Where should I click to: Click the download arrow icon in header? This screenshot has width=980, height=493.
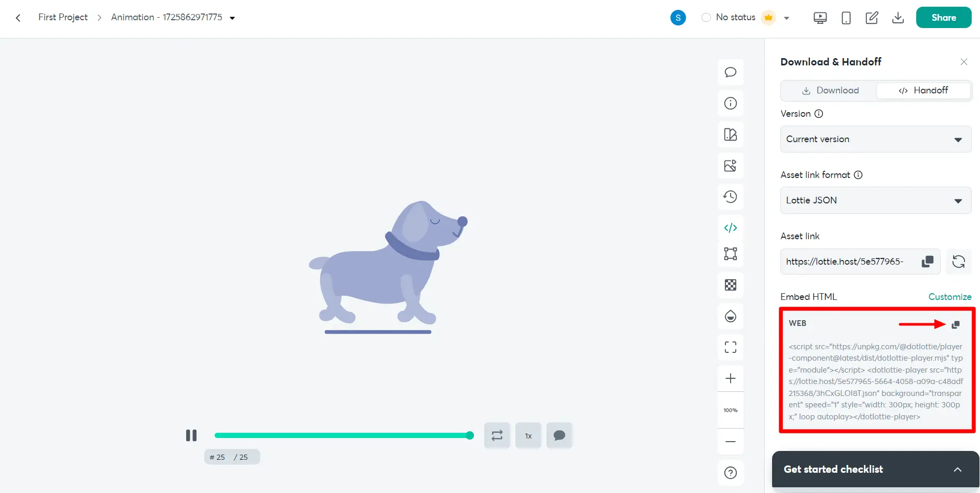(898, 18)
